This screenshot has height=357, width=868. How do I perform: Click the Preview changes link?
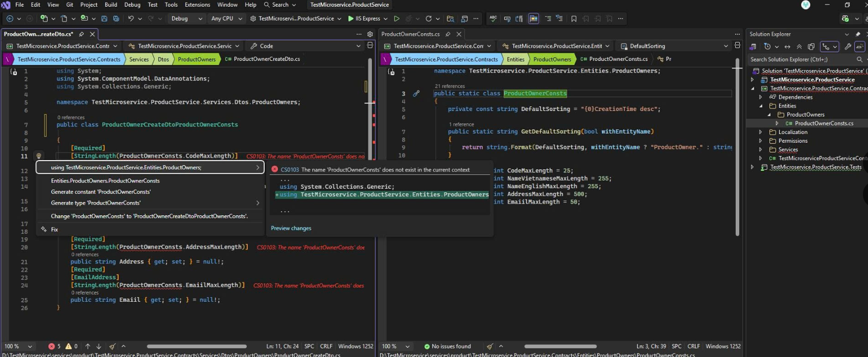(x=291, y=228)
